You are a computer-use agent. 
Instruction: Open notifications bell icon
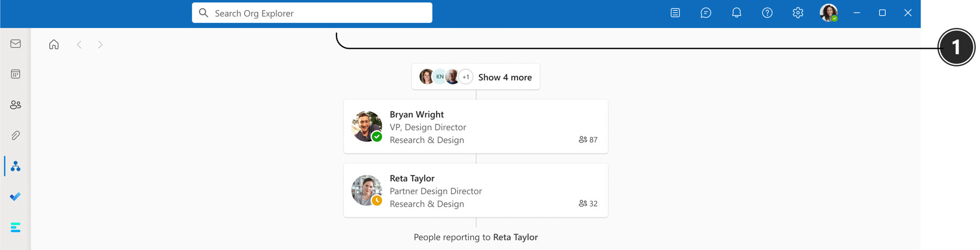736,13
